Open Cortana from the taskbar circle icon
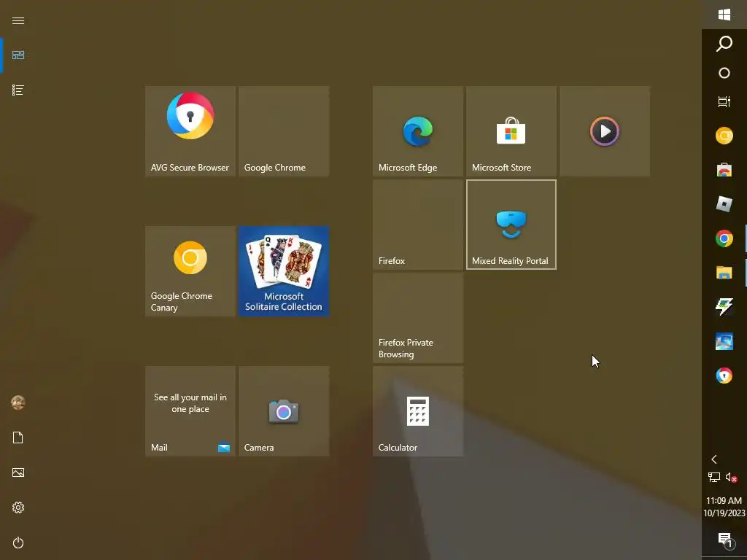 [724, 73]
